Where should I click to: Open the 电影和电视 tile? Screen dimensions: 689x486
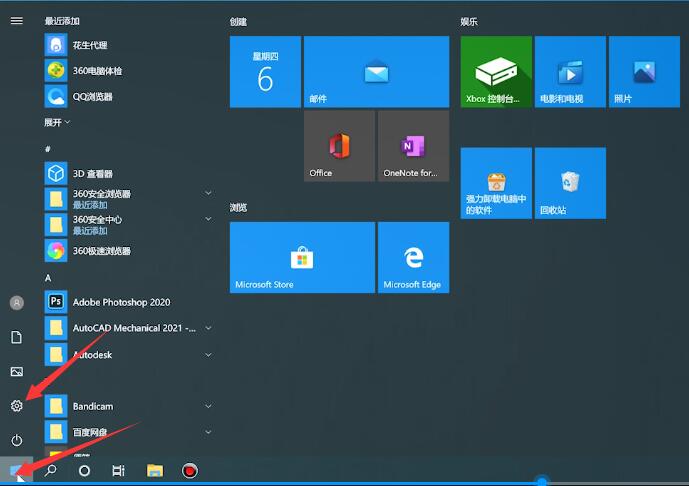[570, 72]
